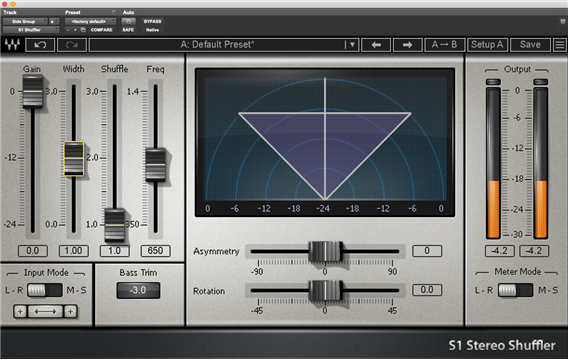Click the S1 Stereo Shuffler title text
570x361 pixels.
coord(502,345)
